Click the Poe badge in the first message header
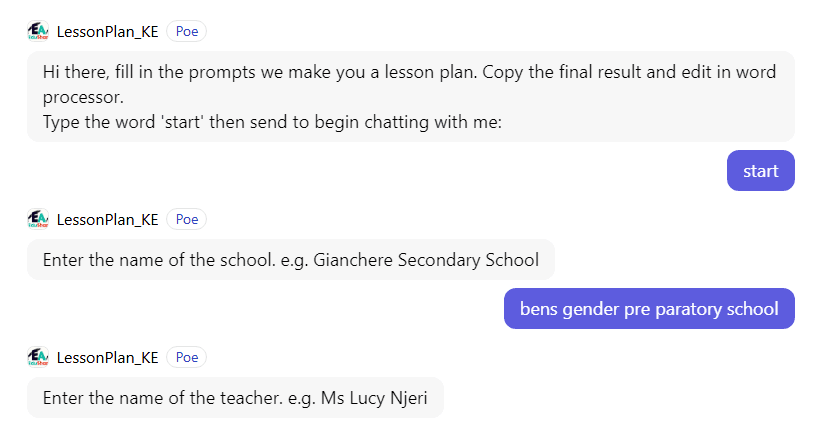826x421 pixels. point(186,31)
